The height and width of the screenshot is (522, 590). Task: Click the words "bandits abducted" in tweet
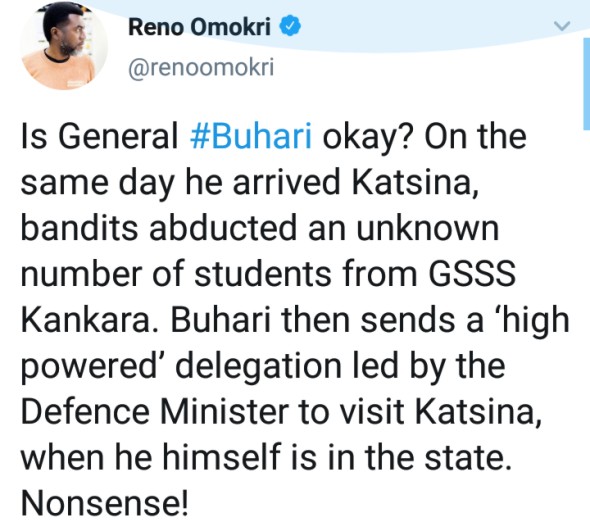(159, 227)
